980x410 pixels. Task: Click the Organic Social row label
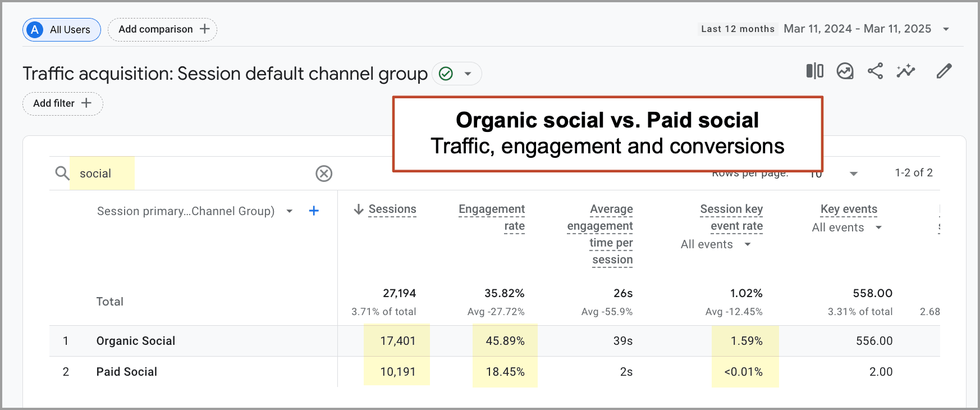coord(136,341)
